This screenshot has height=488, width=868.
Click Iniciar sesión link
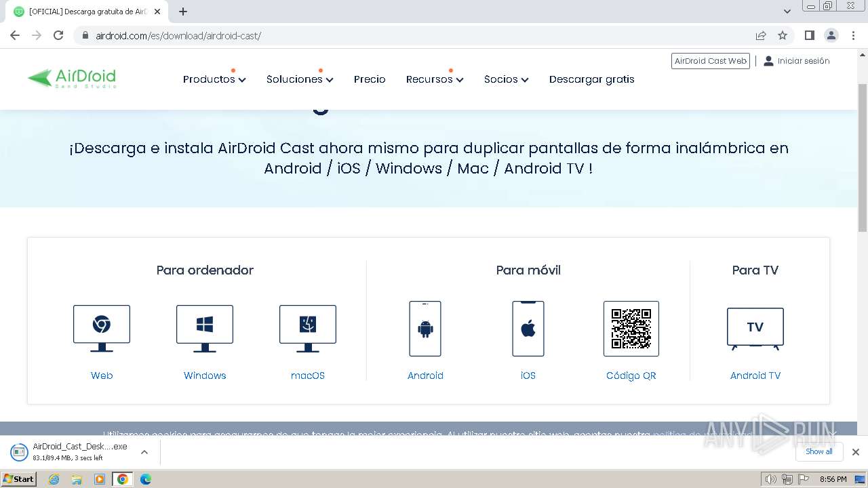click(796, 61)
